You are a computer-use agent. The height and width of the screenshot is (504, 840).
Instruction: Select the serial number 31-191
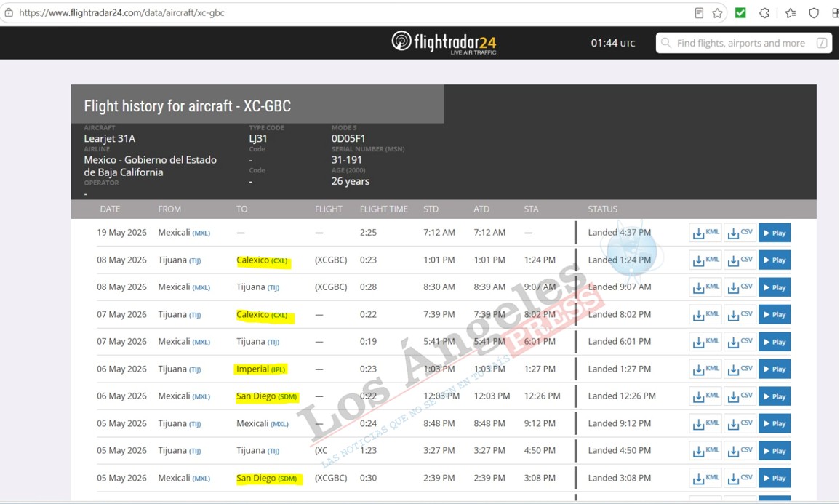coord(347,159)
